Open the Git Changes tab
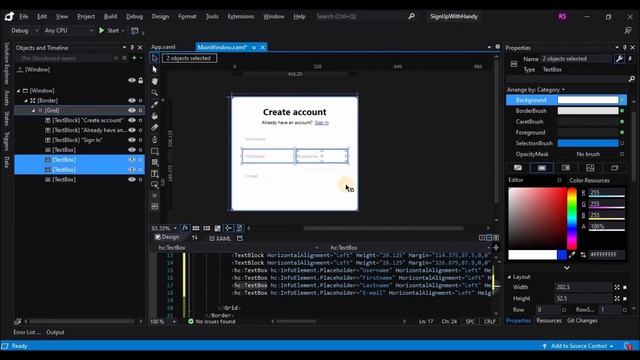640x360 pixels. tap(582, 321)
